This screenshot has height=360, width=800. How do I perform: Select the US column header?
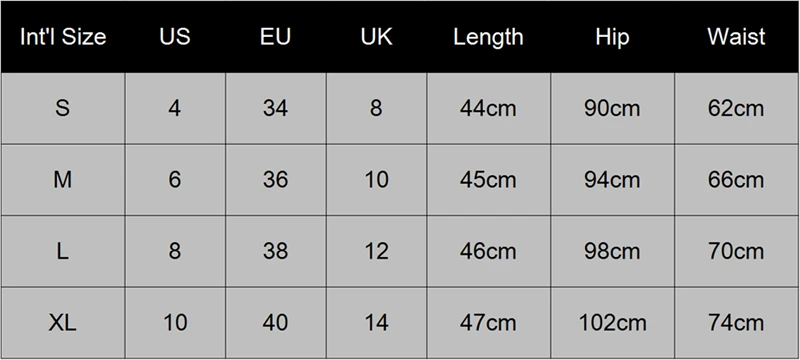[x=175, y=37]
